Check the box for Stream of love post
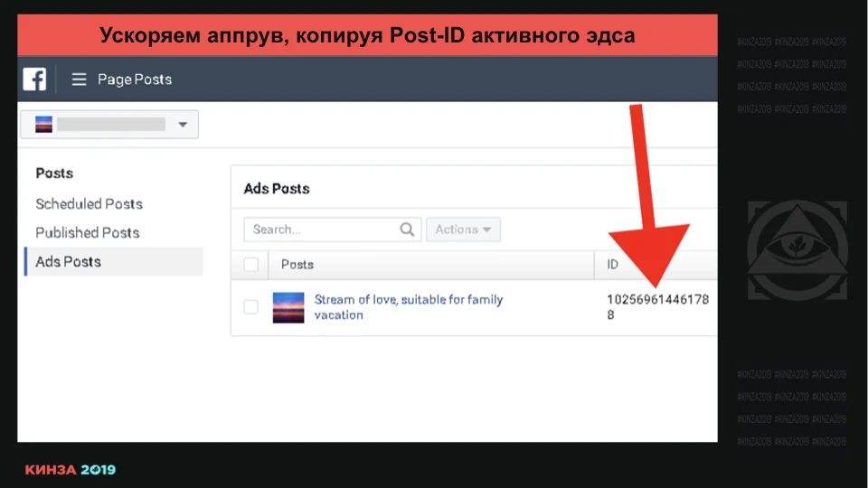The width and height of the screenshot is (868, 488). [x=250, y=306]
